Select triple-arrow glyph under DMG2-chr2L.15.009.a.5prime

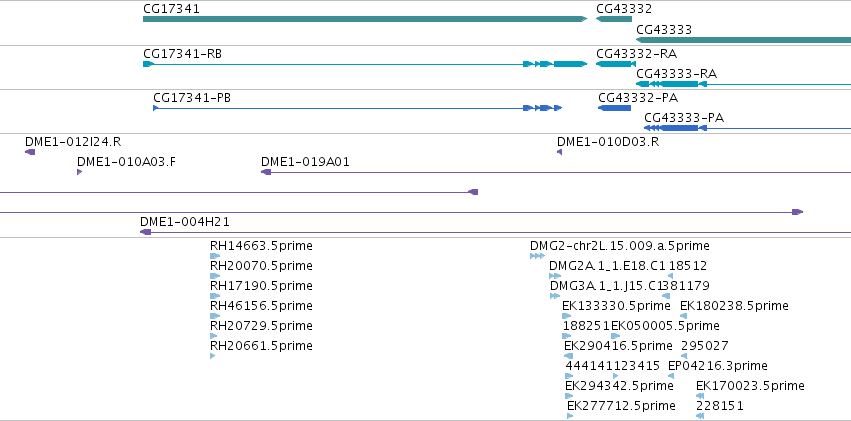coord(537,256)
